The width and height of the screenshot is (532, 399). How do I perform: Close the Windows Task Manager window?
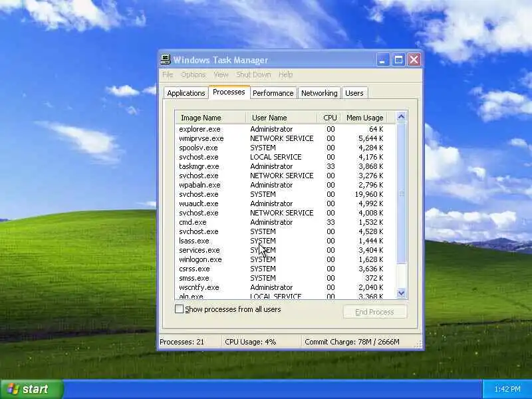(x=414, y=60)
